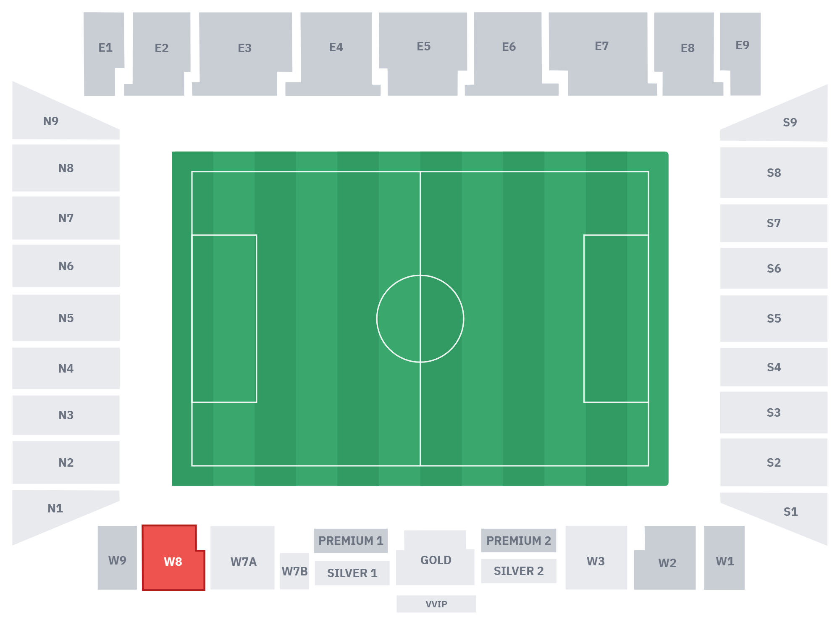Viewport: 840px width, 625px height.
Task: Choose the small W7B section
Action: pos(294,571)
